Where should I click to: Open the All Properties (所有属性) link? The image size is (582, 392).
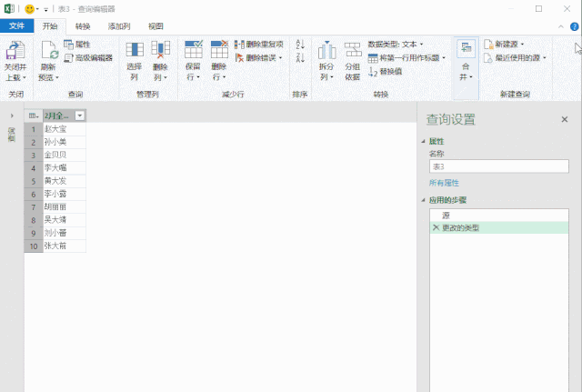(x=444, y=183)
